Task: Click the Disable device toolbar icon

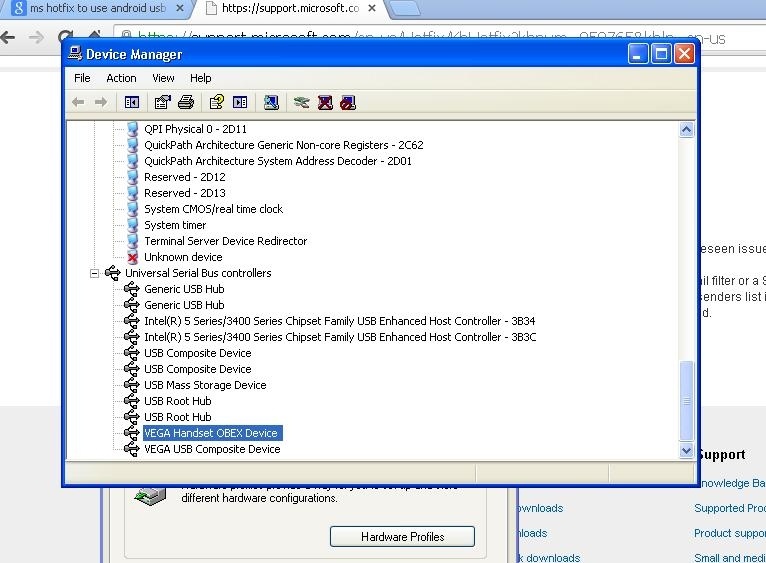Action: [x=348, y=102]
